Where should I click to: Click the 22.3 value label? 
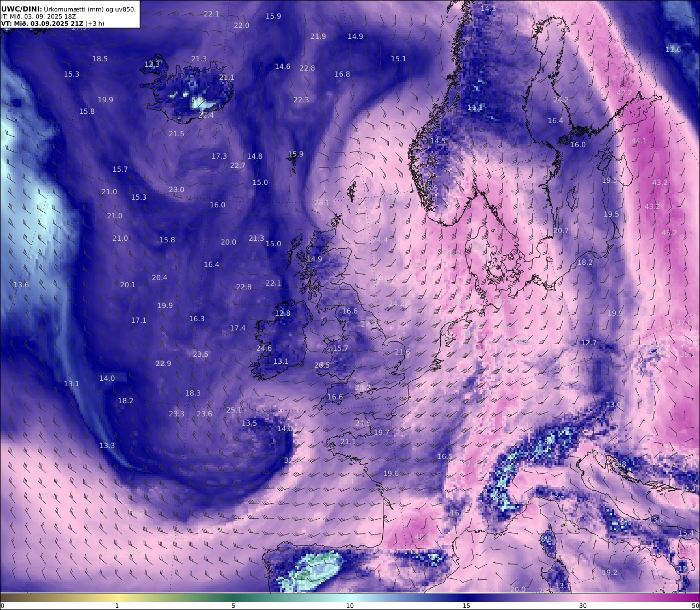pos(301,100)
